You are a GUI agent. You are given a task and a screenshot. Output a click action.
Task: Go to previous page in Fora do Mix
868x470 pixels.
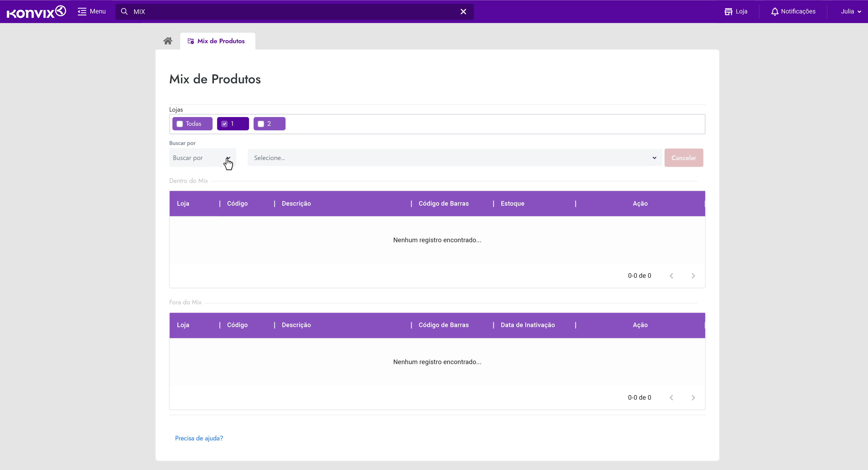point(671,397)
